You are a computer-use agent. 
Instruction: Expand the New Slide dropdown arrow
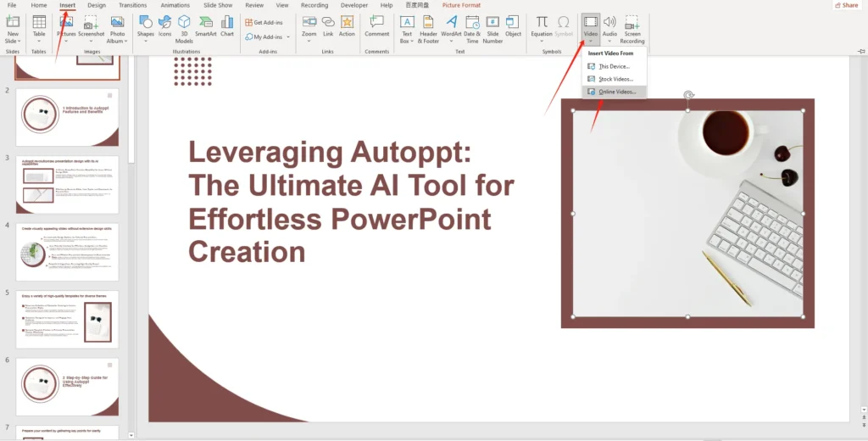coord(19,41)
